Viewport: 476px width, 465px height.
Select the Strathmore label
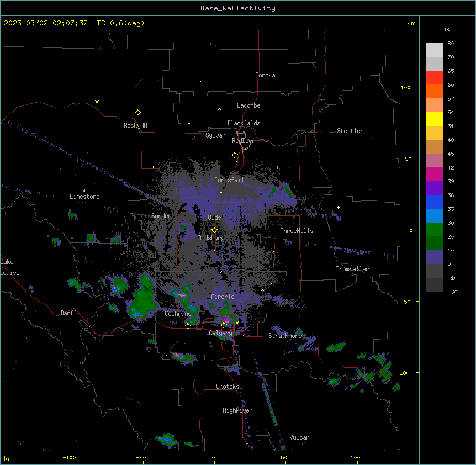285,336
